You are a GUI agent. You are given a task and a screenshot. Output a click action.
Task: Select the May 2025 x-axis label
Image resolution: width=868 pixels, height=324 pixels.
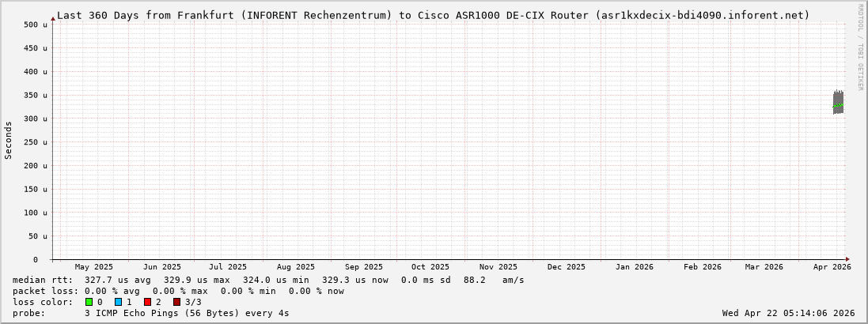[93, 267]
